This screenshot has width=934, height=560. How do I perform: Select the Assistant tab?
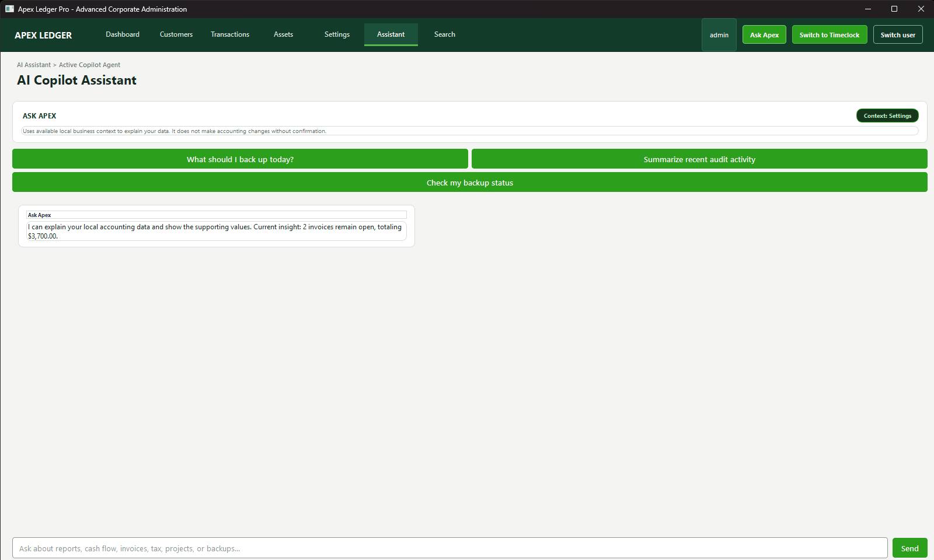pos(391,34)
